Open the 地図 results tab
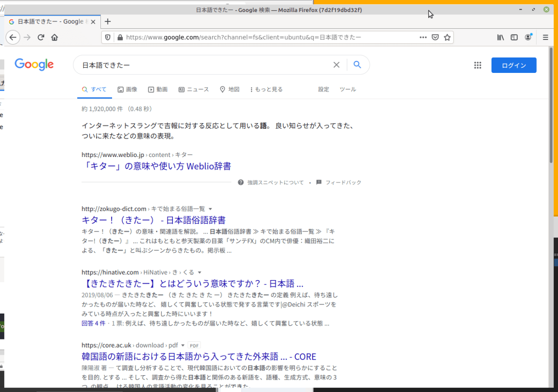The image size is (558, 392). click(229, 89)
